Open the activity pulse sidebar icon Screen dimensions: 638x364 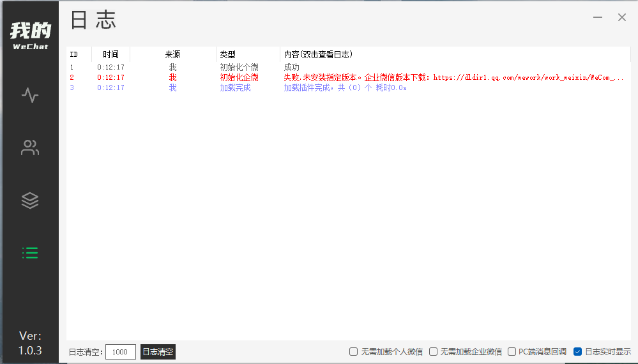coord(30,96)
